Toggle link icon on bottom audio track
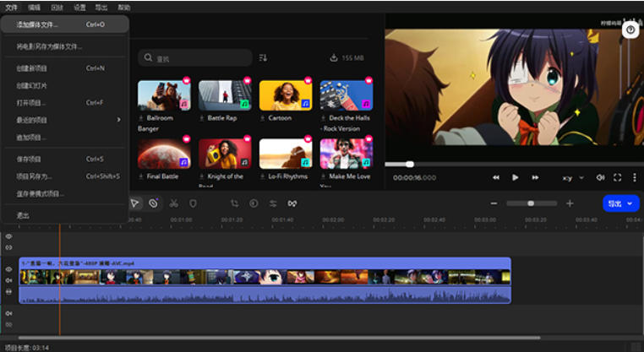644x352 pixels. (x=8, y=324)
